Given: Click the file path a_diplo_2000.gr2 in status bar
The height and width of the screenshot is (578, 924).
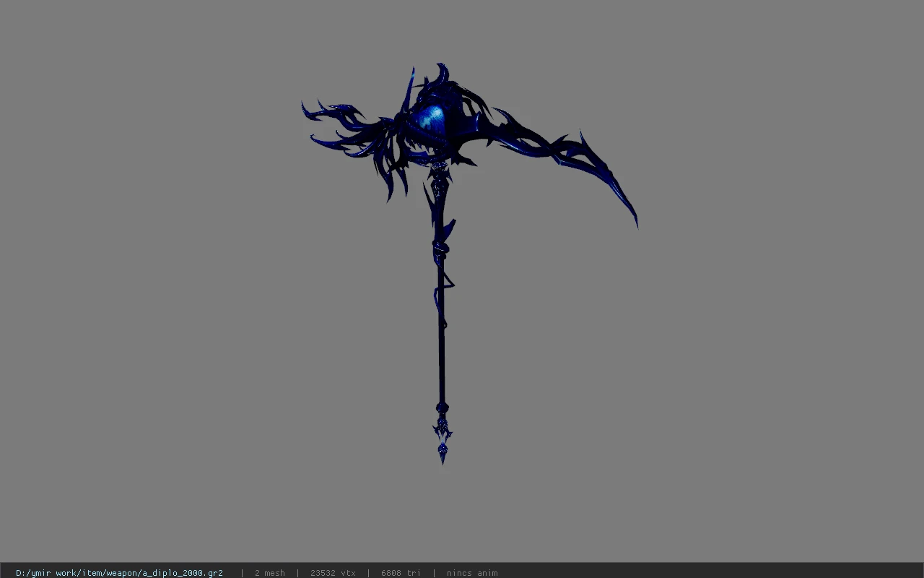Looking at the screenshot, I should pos(119,573).
